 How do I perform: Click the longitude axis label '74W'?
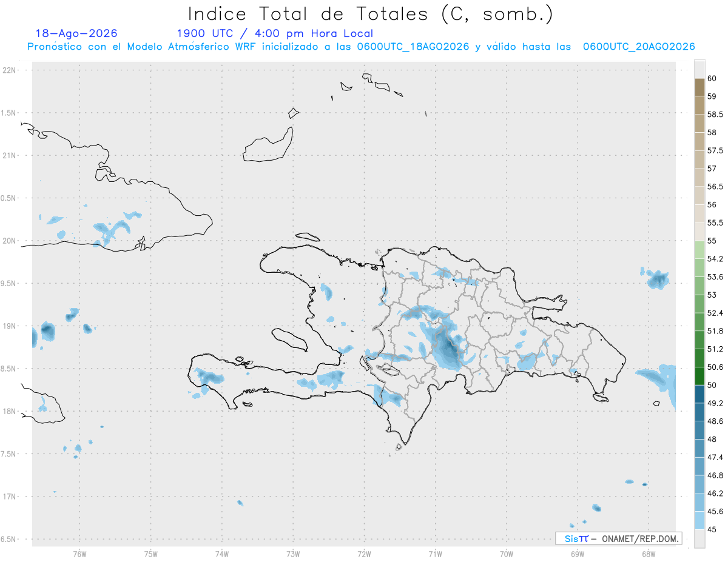[x=221, y=554]
